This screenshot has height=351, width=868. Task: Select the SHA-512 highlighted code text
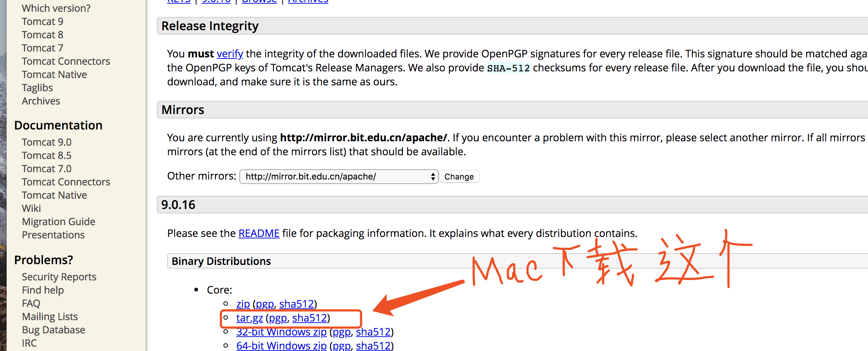508,68
